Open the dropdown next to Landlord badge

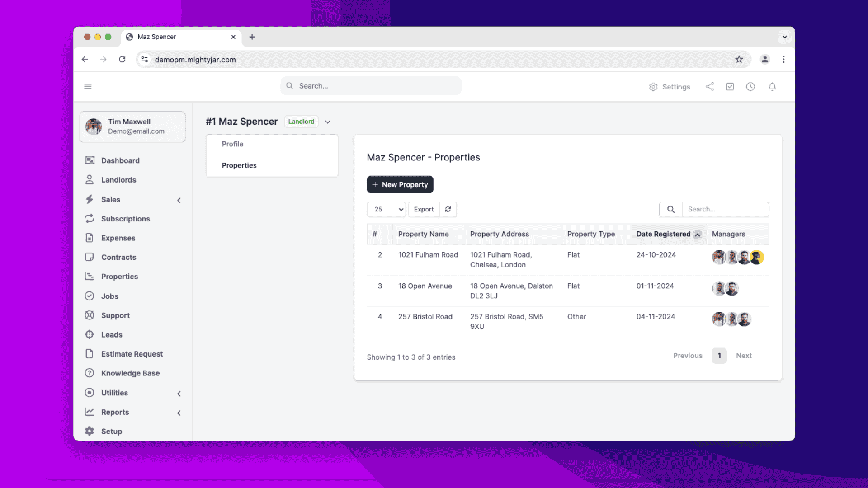[328, 122]
